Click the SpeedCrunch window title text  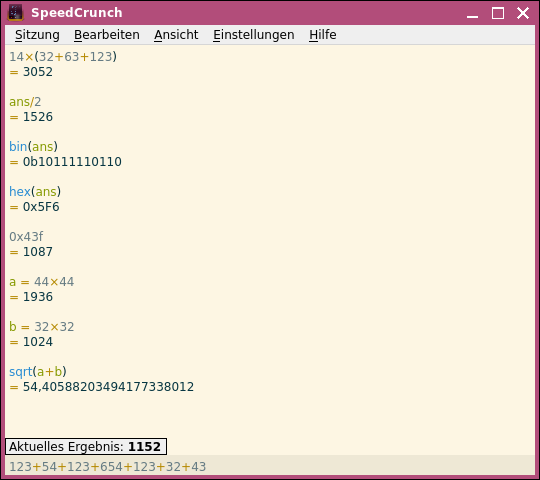tap(77, 13)
